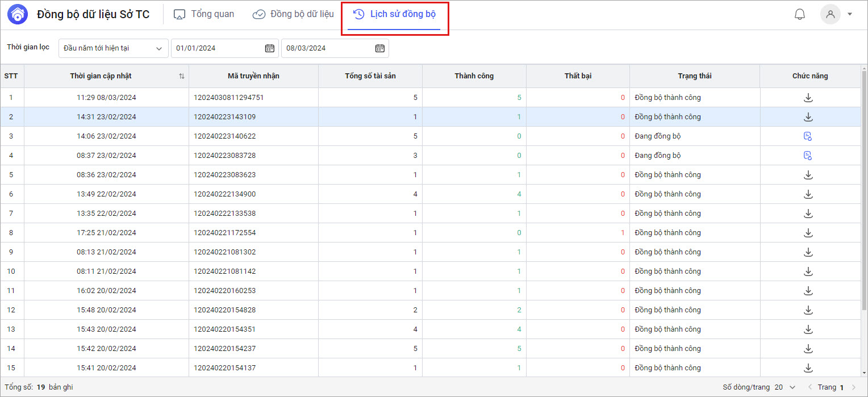Click the home logo icon
The width and height of the screenshot is (868, 397).
point(18,15)
